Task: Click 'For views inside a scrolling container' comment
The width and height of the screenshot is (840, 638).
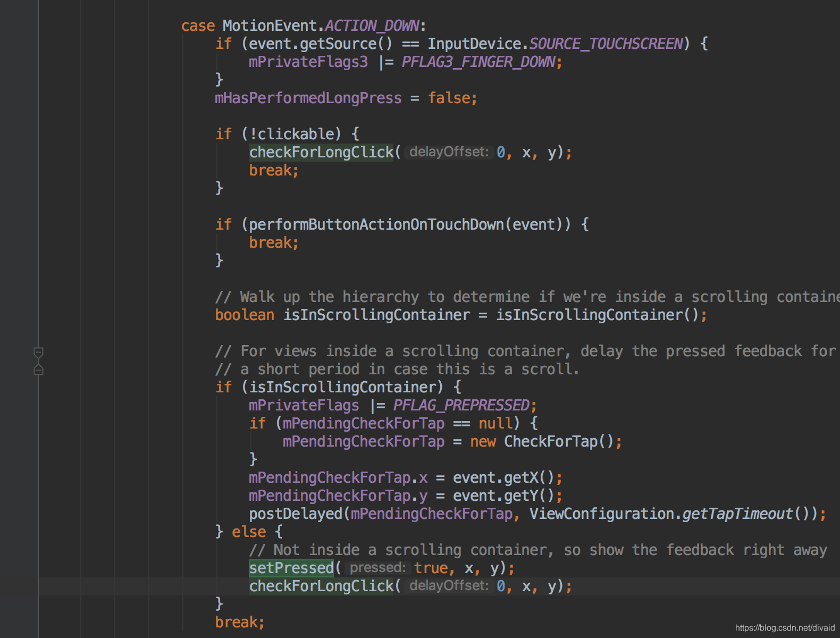Action: coord(392,351)
